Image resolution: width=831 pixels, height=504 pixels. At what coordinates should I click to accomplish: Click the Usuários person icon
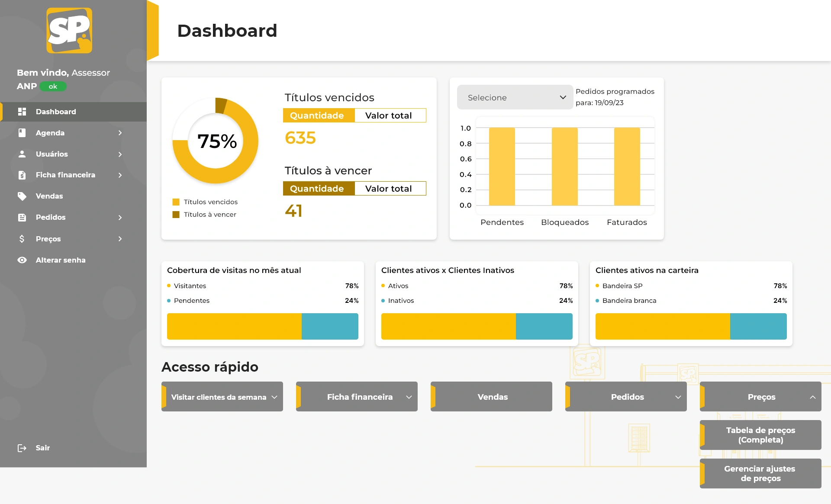coord(22,154)
